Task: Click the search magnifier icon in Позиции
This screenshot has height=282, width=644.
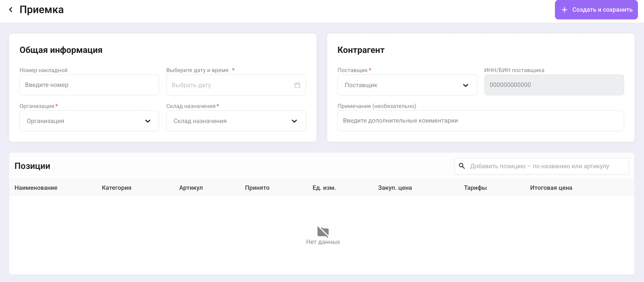Action: 462,166
